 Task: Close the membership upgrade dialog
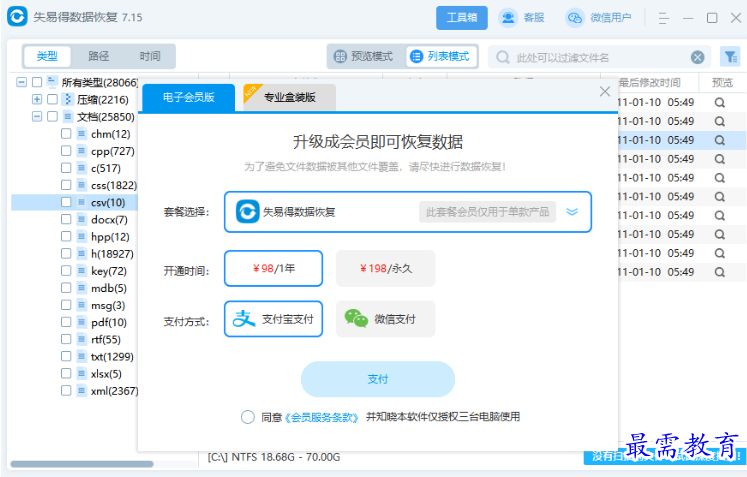tap(605, 91)
